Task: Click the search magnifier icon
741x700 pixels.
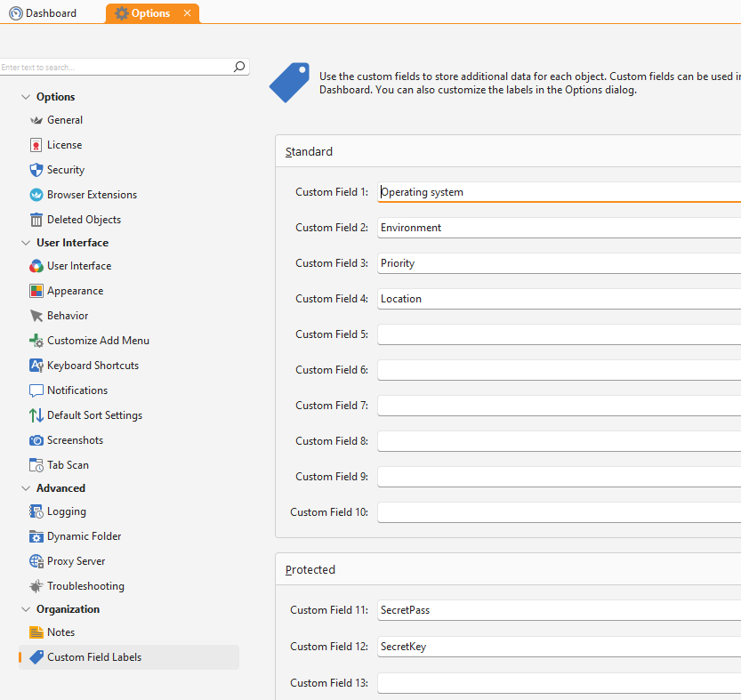Action: point(238,67)
